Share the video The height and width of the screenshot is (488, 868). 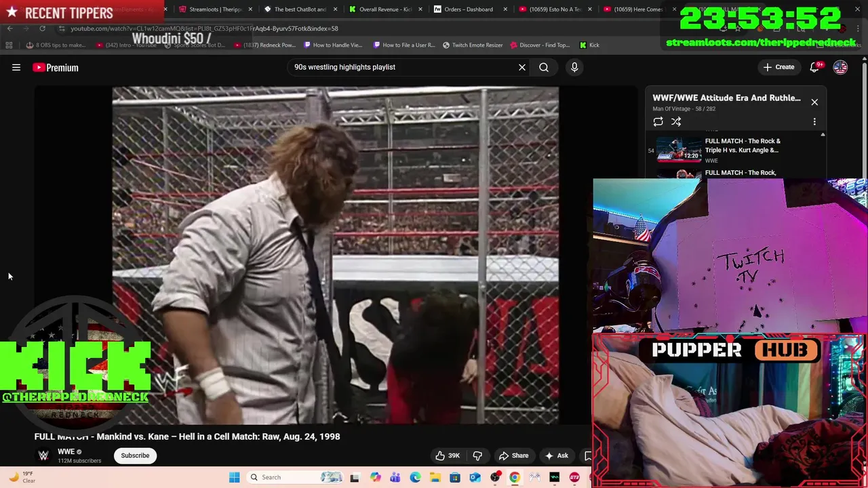(513, 455)
